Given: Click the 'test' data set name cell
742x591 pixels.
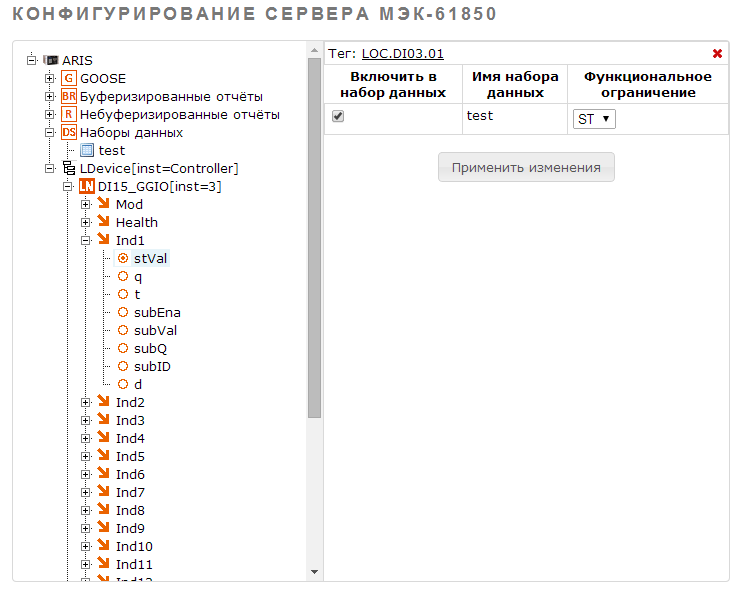Looking at the screenshot, I should point(515,119).
